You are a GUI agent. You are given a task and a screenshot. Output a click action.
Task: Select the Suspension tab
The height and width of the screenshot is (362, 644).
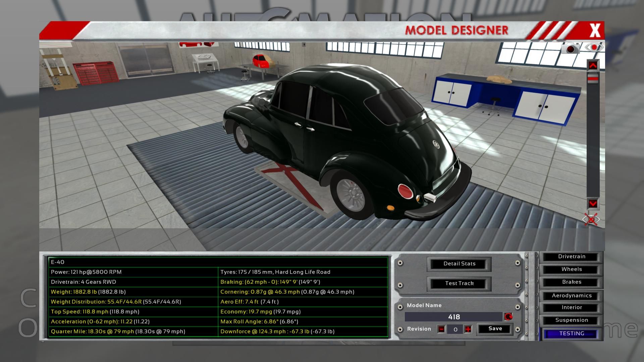[x=571, y=320]
